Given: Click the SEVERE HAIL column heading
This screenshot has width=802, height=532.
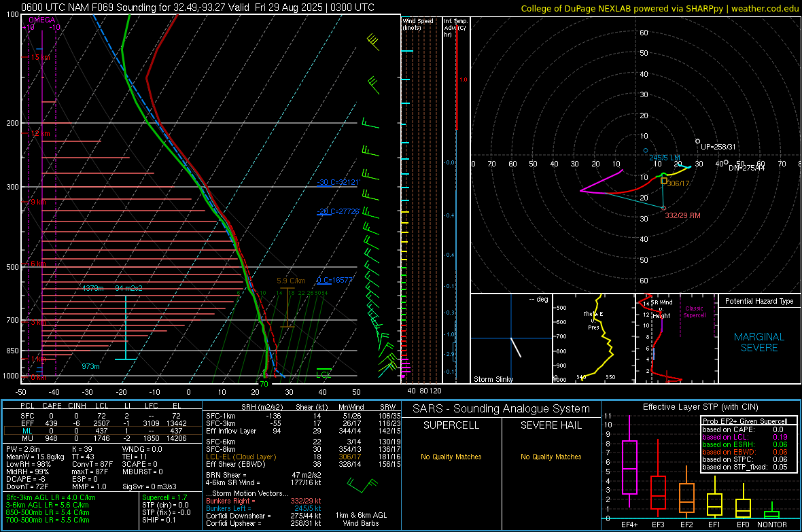Looking at the screenshot, I should coord(551,425).
